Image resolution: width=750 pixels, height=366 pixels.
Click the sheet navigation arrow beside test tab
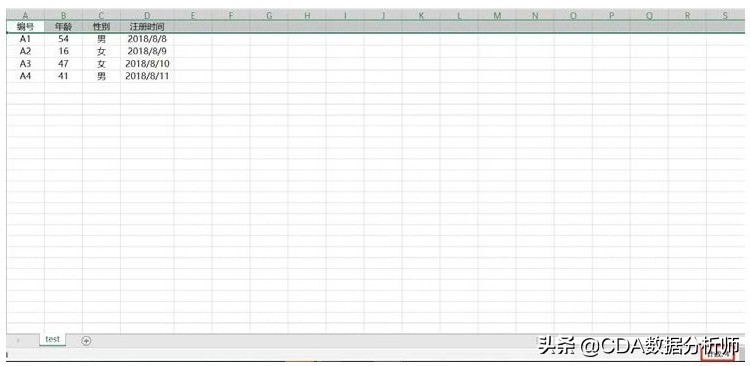[x=18, y=341]
